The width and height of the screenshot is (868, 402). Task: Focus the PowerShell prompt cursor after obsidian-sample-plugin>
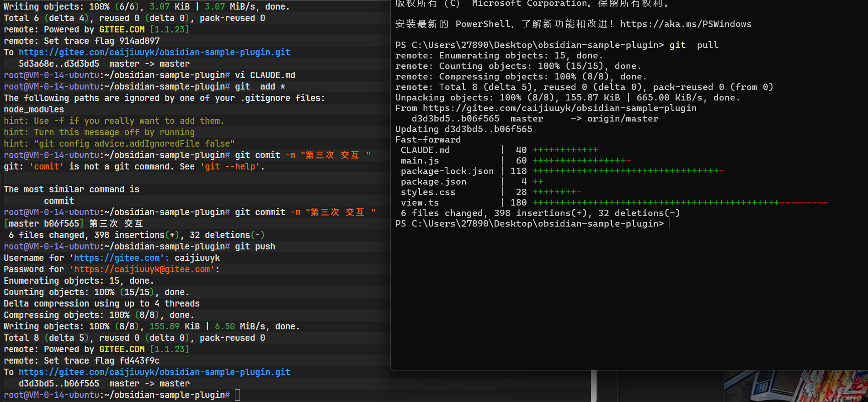click(670, 224)
